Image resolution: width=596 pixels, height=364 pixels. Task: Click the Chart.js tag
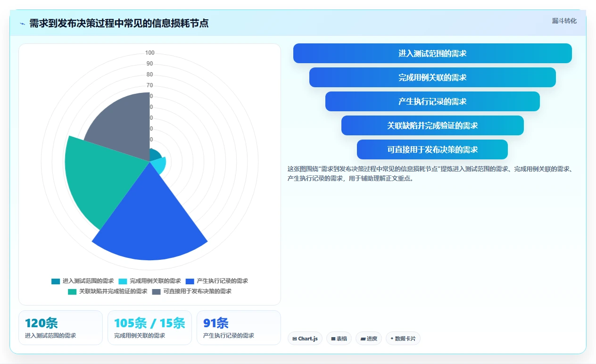pyautogui.click(x=305, y=339)
